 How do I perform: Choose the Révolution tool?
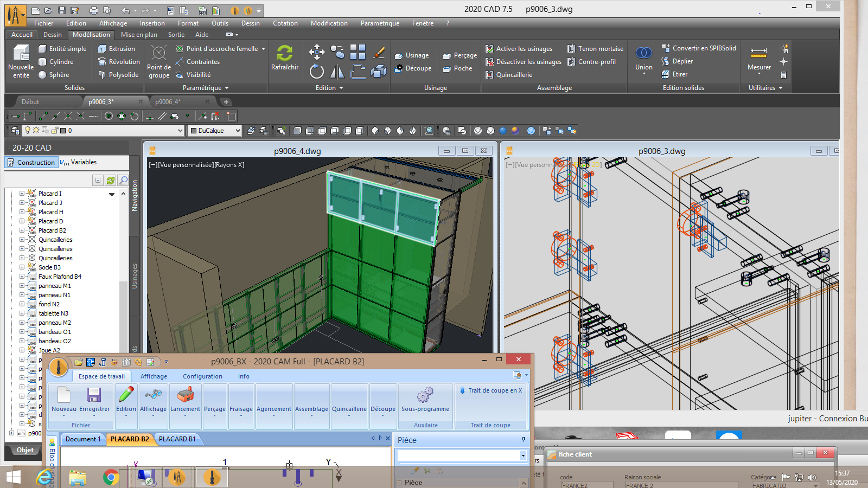coord(118,62)
